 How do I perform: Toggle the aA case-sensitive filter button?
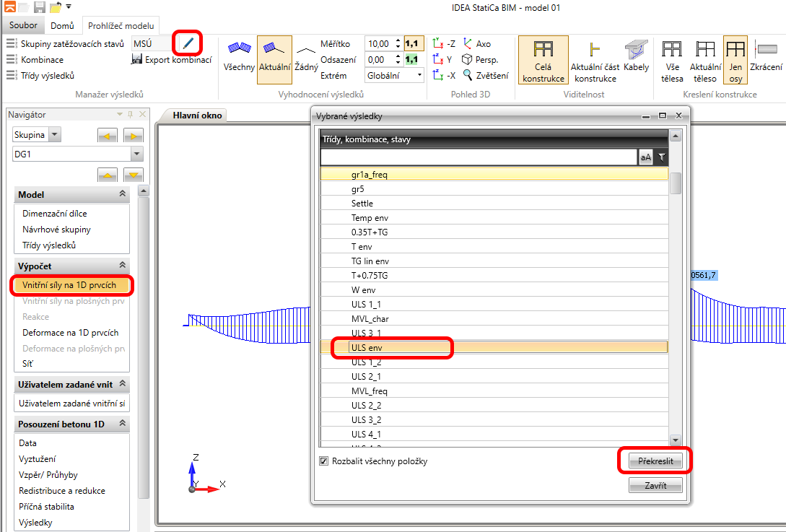[645, 157]
